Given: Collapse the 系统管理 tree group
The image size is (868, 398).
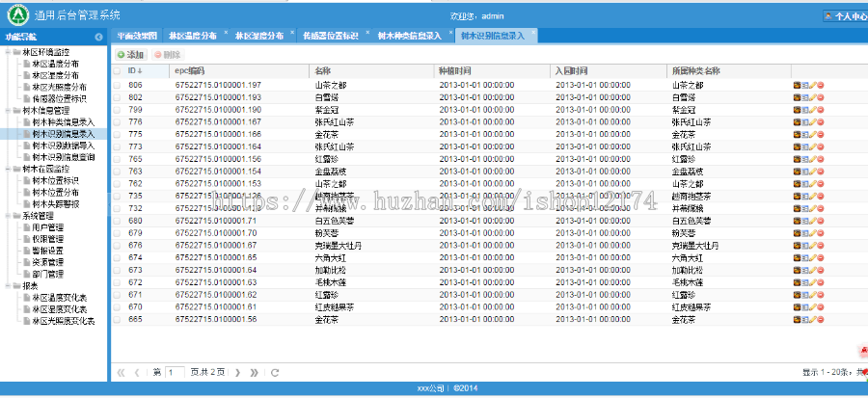Looking at the screenshot, I should pyautogui.click(x=8, y=216).
